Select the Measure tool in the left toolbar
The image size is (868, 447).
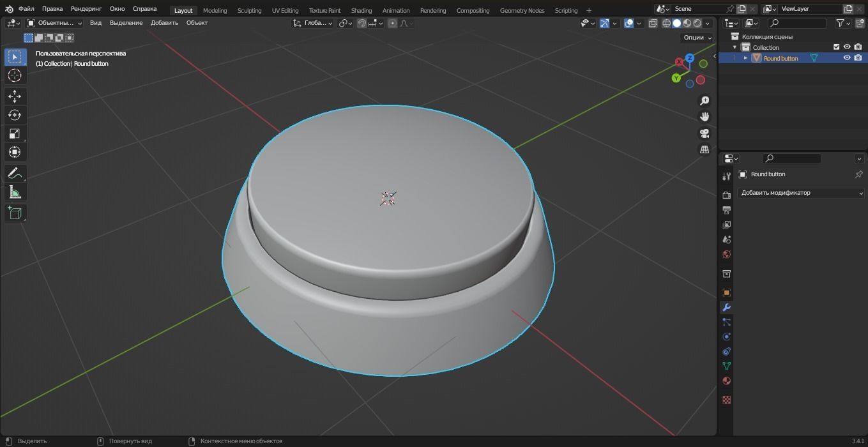click(15, 192)
